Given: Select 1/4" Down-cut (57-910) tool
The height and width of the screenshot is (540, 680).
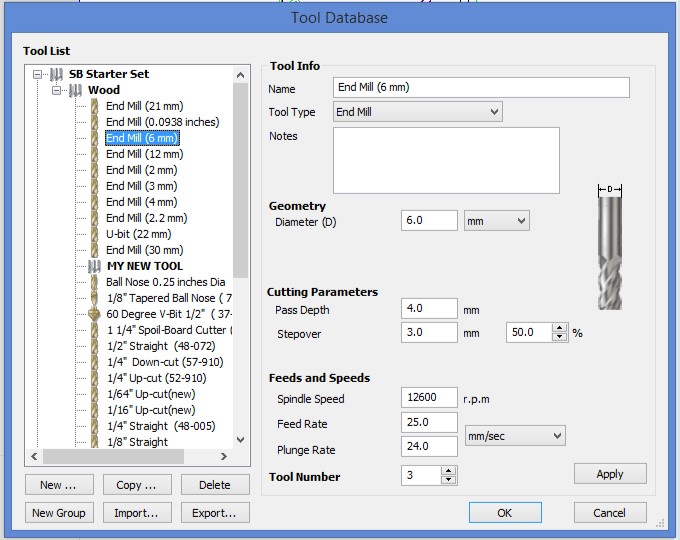Looking at the screenshot, I should pos(165,363).
